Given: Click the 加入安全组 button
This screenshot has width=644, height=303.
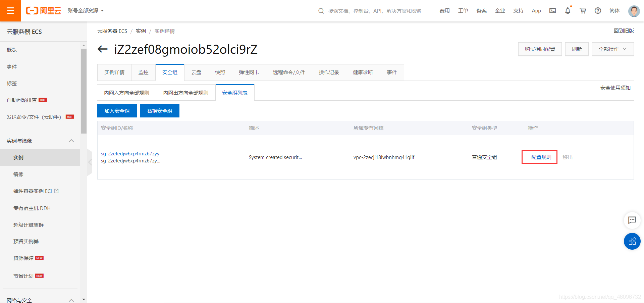Looking at the screenshot, I should [x=117, y=111].
